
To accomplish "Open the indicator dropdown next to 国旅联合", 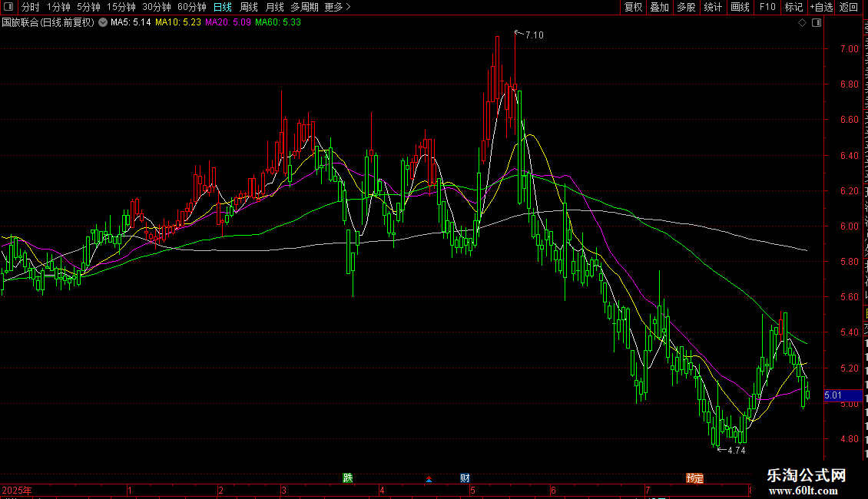I will click(x=103, y=23).
